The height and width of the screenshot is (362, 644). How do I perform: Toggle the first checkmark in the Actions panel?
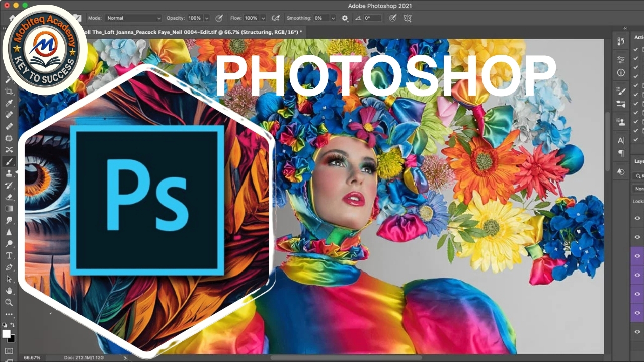tap(636, 49)
